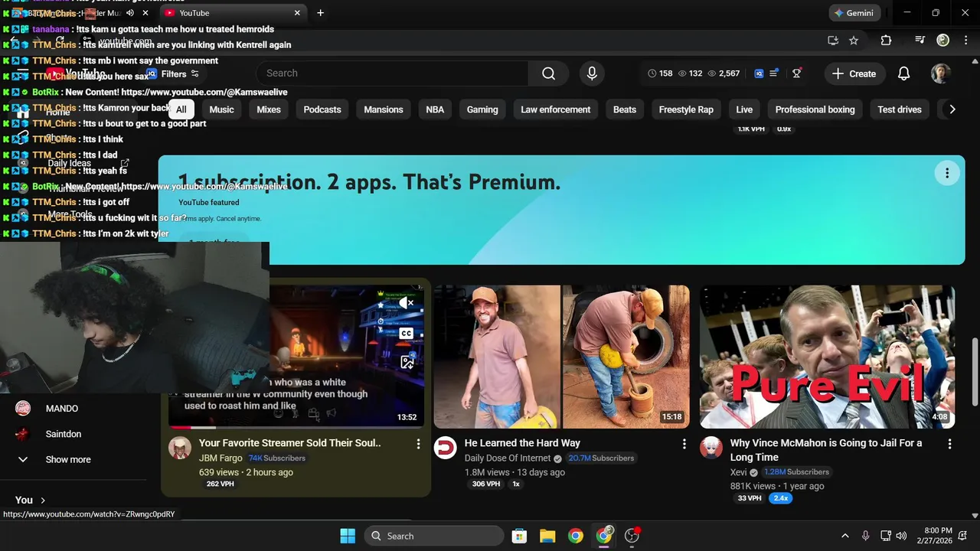Image resolution: width=980 pixels, height=551 pixels.
Task: Select the Music category chip
Action: (222, 109)
